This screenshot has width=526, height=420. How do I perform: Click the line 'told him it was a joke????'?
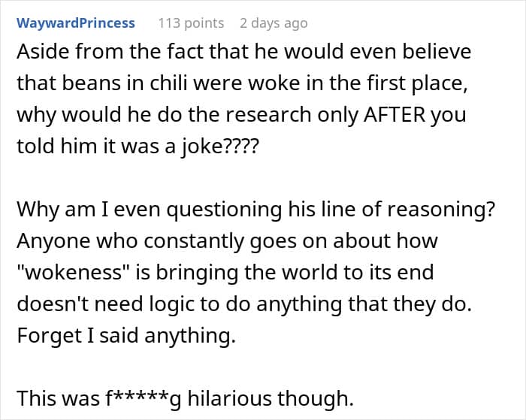coord(138,147)
